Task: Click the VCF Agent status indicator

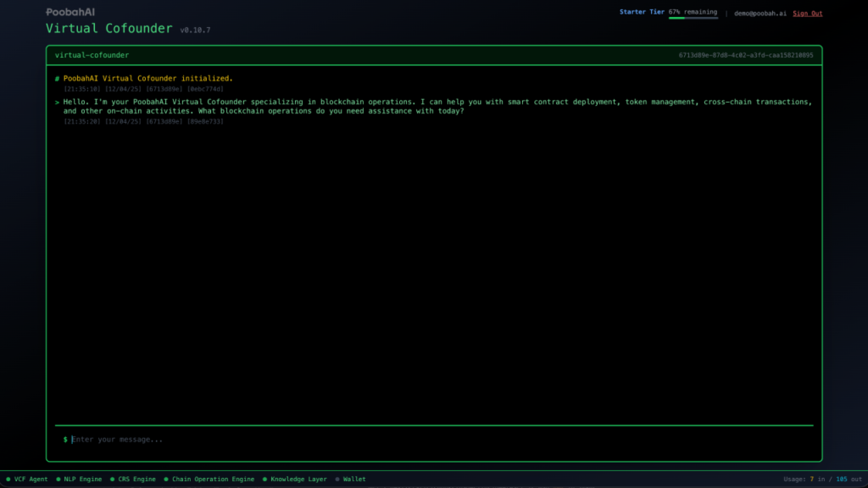Action: 27,480
